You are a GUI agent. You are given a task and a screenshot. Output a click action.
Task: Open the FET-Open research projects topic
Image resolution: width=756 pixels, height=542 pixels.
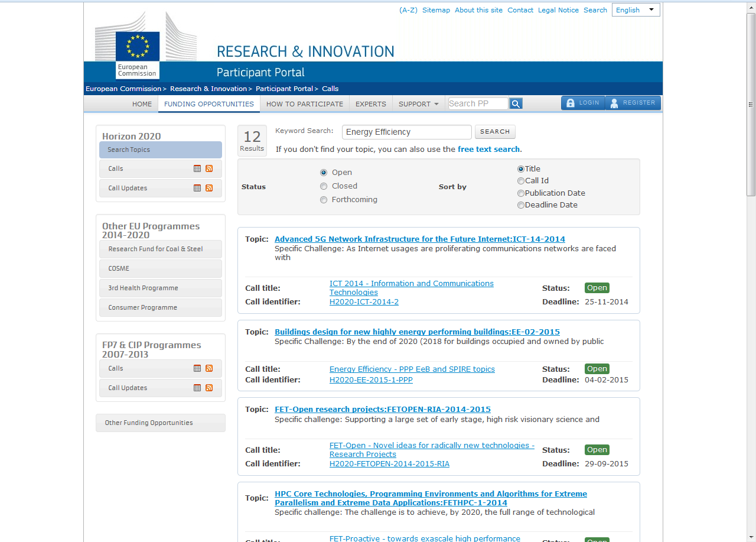tap(383, 410)
